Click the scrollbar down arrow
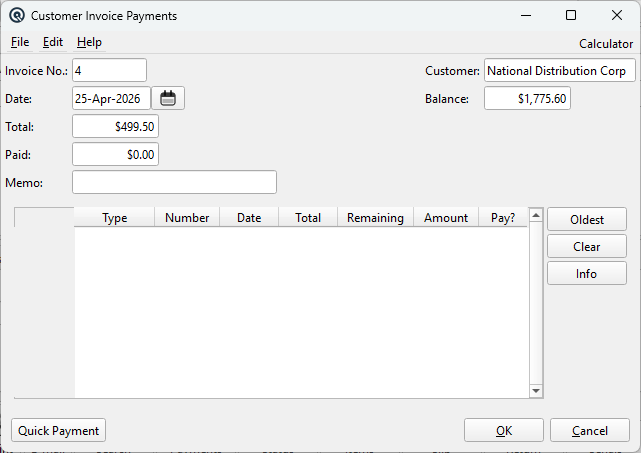Screen dimensions: 641x453 tap(536, 391)
